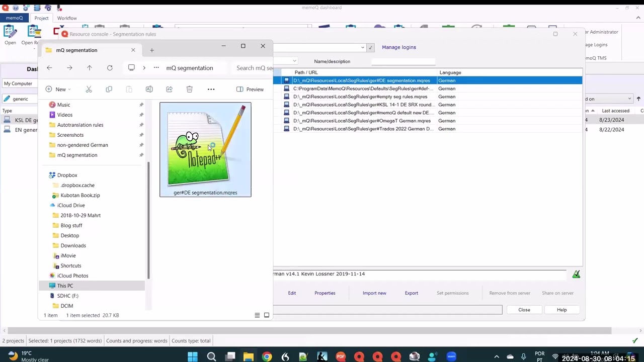Image resolution: width=644 pixels, height=362 pixels.
Task: Select Dropbox in the navigation pane
Action: (x=67, y=175)
